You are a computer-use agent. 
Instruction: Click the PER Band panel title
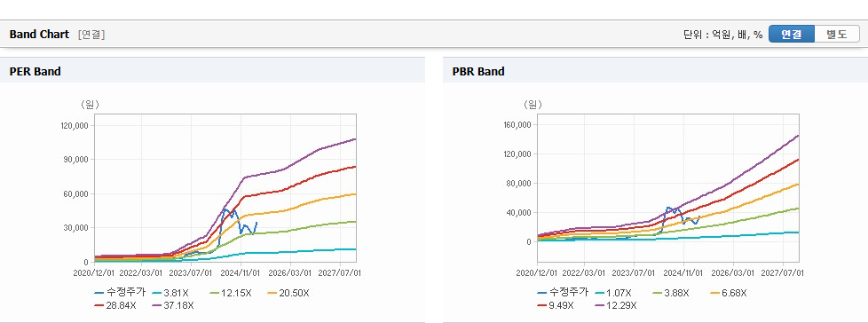(35, 71)
